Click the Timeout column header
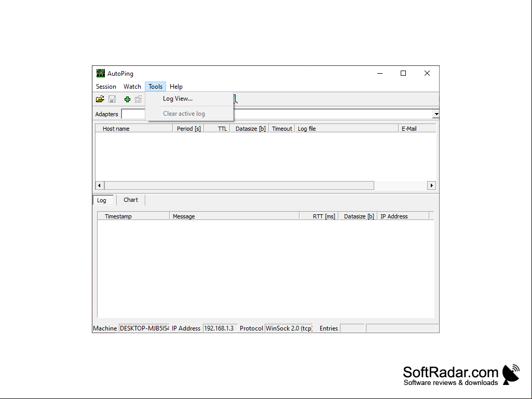The image size is (532, 399). (282, 129)
